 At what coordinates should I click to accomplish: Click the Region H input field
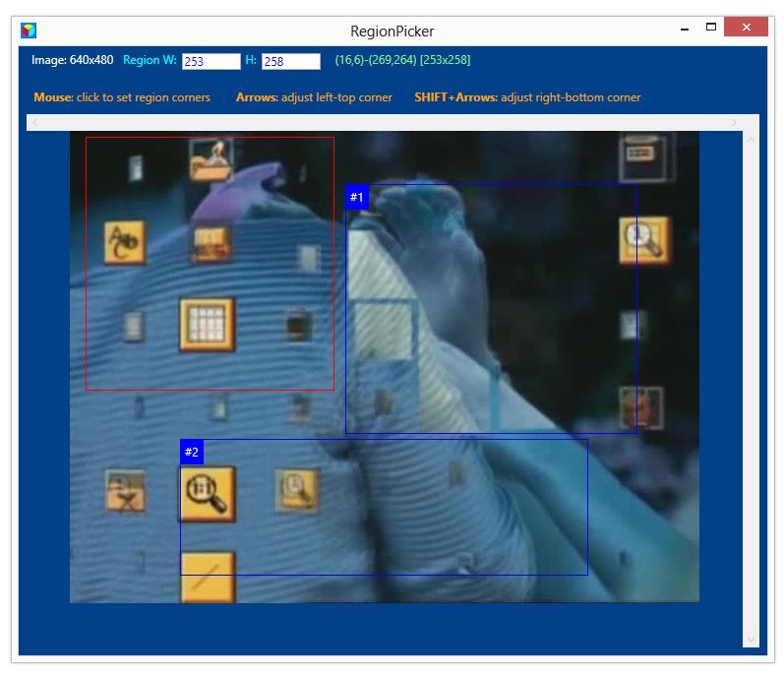[x=291, y=61]
